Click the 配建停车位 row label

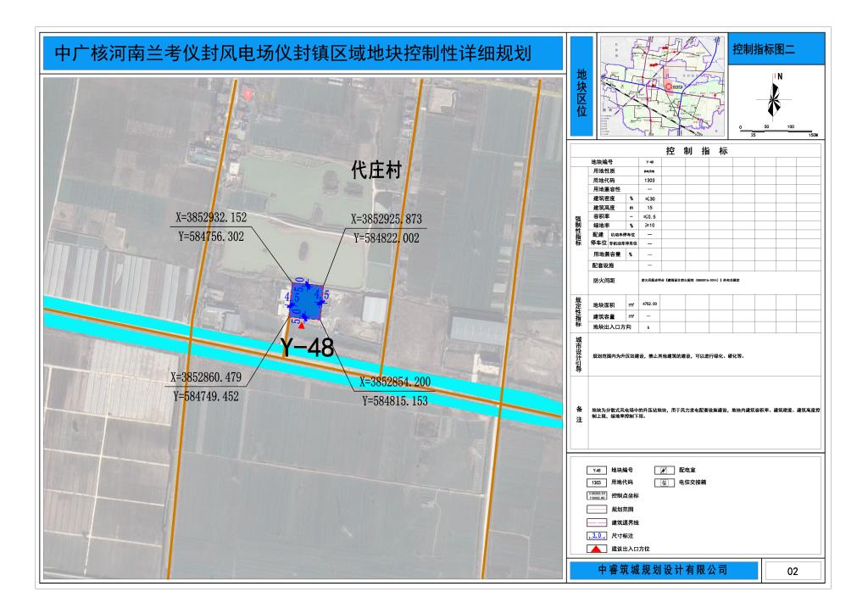pos(598,238)
